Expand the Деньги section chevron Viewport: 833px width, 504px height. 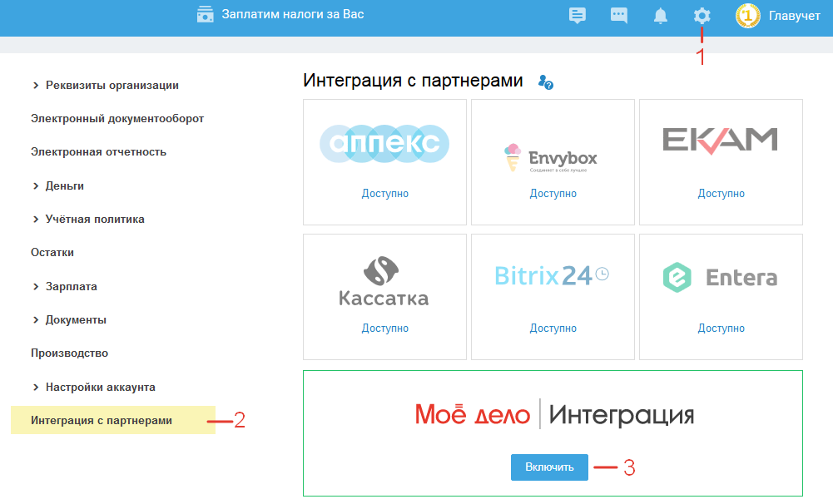36,185
